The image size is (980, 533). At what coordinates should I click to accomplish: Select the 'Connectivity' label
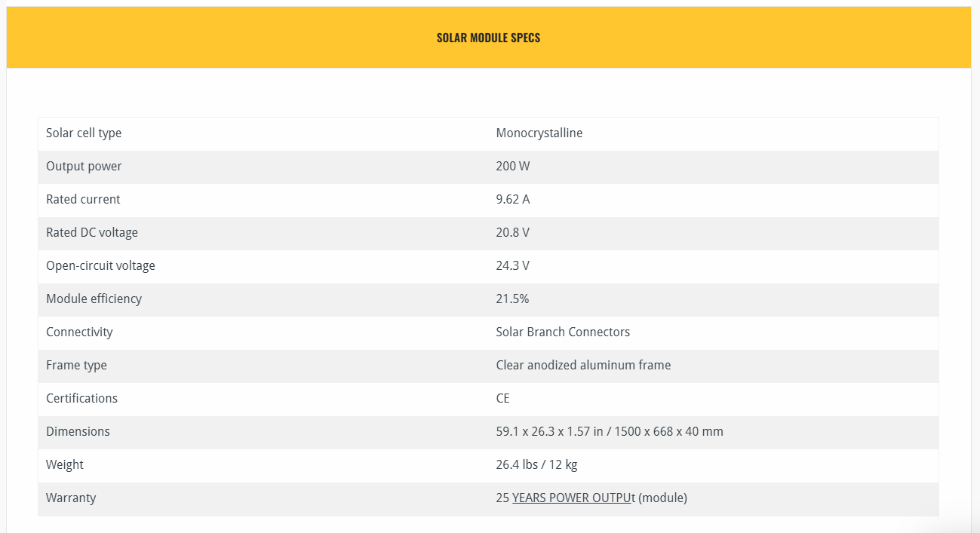(x=79, y=332)
